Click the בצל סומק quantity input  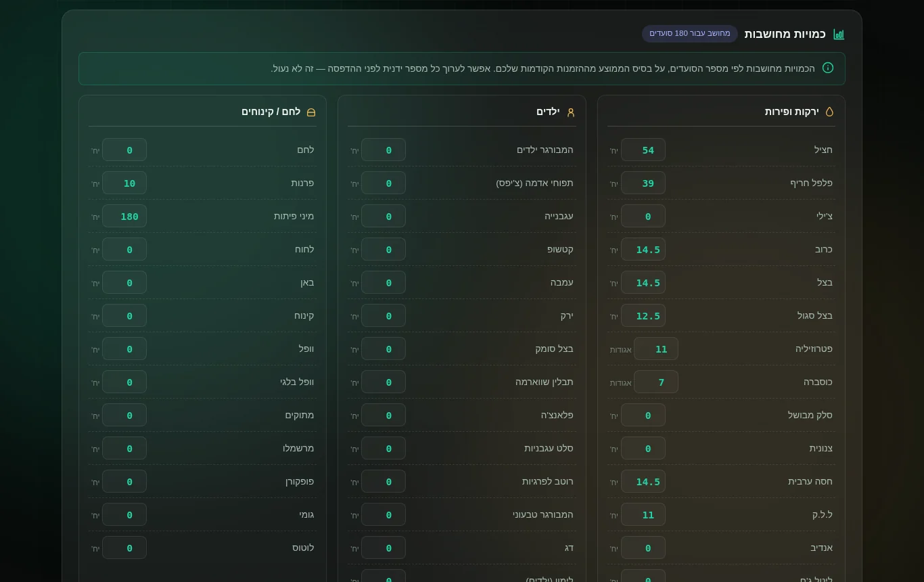(x=384, y=349)
